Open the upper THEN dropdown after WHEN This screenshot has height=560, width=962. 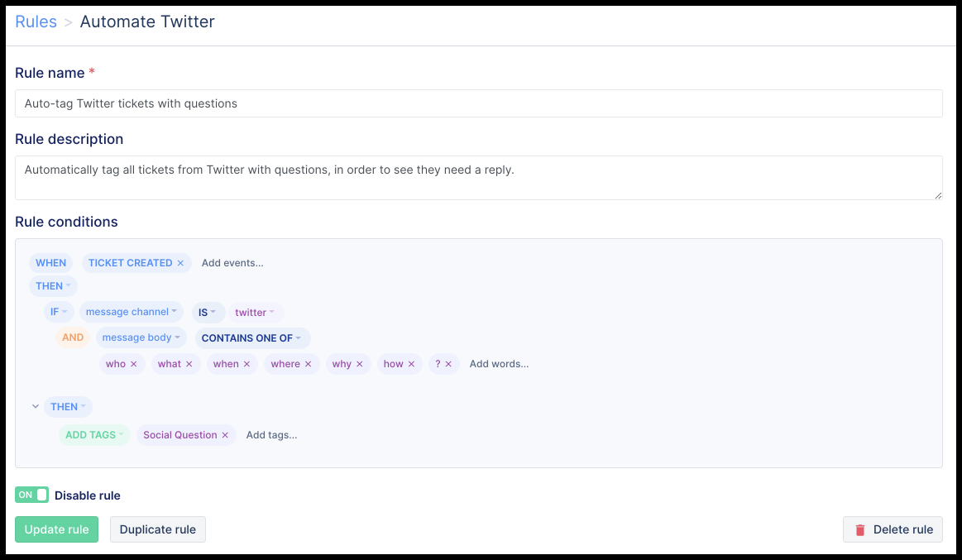pyautogui.click(x=54, y=286)
